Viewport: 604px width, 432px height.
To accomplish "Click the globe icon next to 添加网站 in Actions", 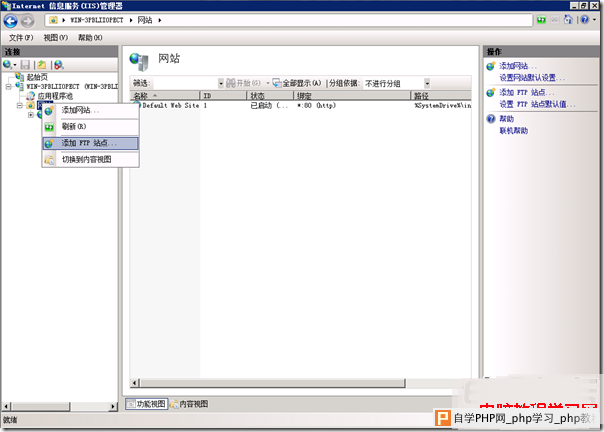I will click(491, 66).
